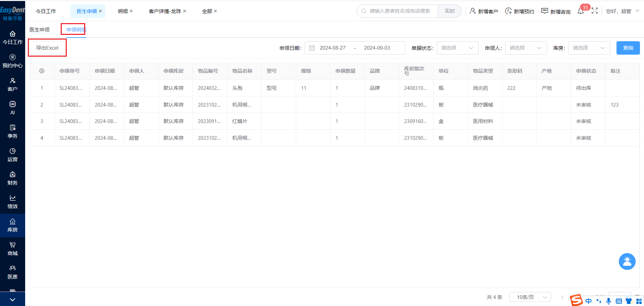Viewport: 644px width, 306px height.
Task: Click 新增客户 in the top bar
Action: click(484, 11)
